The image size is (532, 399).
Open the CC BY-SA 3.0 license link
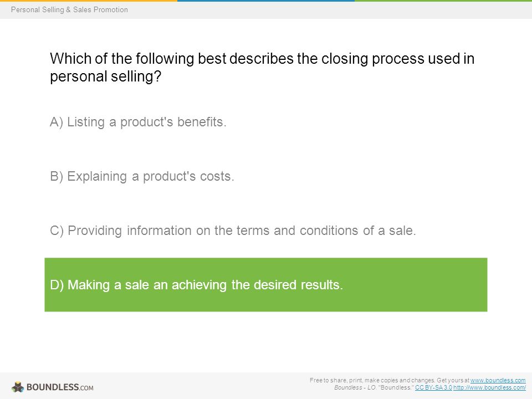coord(433,387)
